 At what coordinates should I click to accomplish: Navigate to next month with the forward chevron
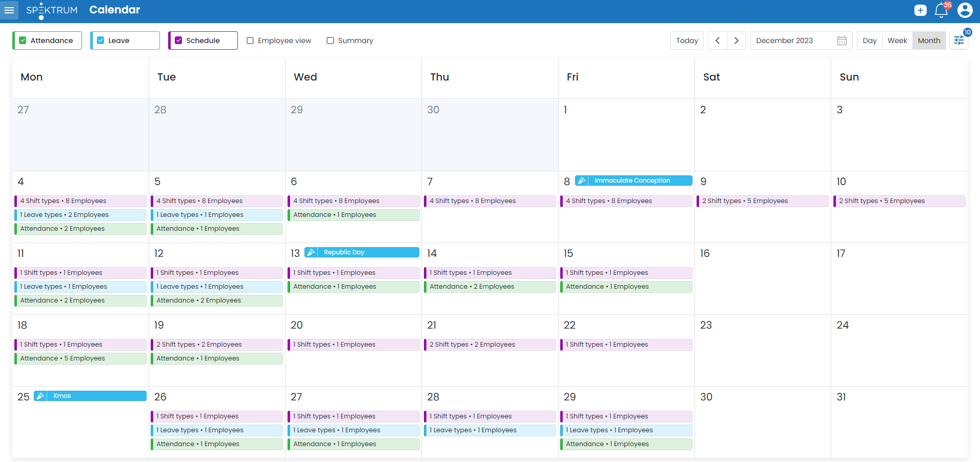pyautogui.click(x=737, y=40)
